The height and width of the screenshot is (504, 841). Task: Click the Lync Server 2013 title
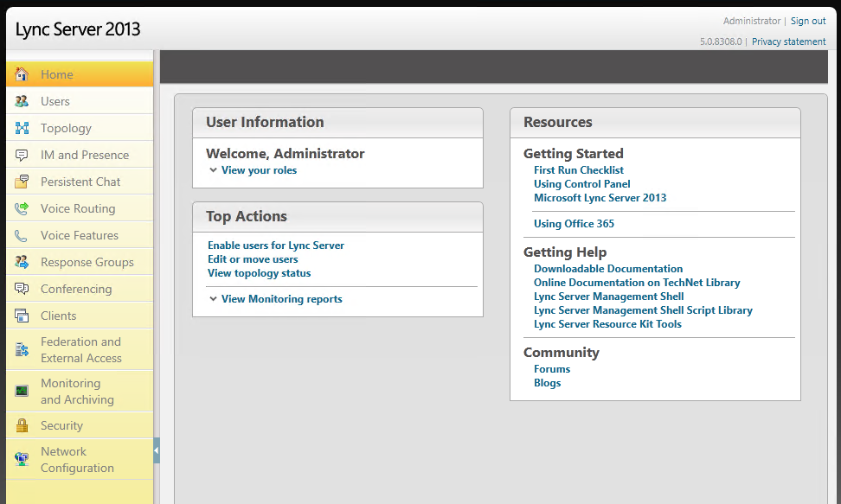click(78, 29)
